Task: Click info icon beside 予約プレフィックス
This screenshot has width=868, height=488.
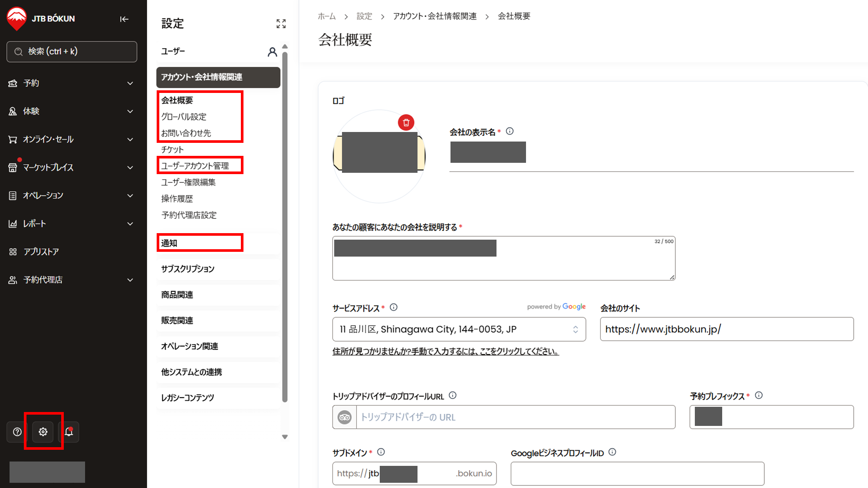Action: click(x=759, y=396)
